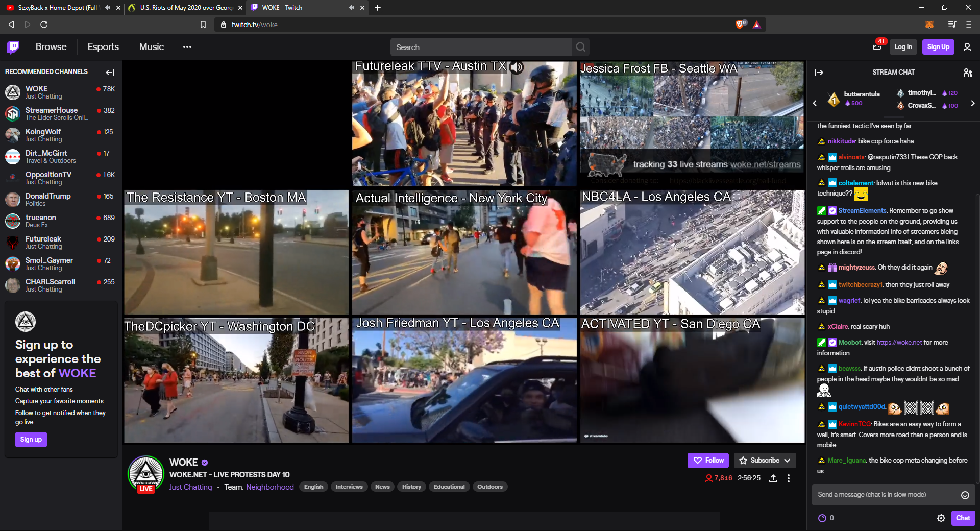Open StreamerHouse recommended channel
This screenshot has height=531, width=980.
pos(60,114)
